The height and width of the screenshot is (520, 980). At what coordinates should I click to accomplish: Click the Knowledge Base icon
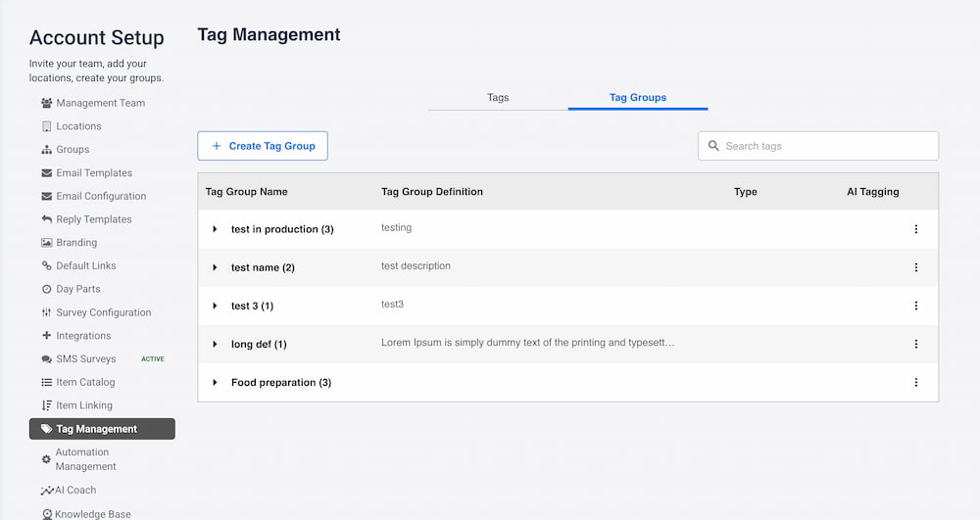click(47, 514)
